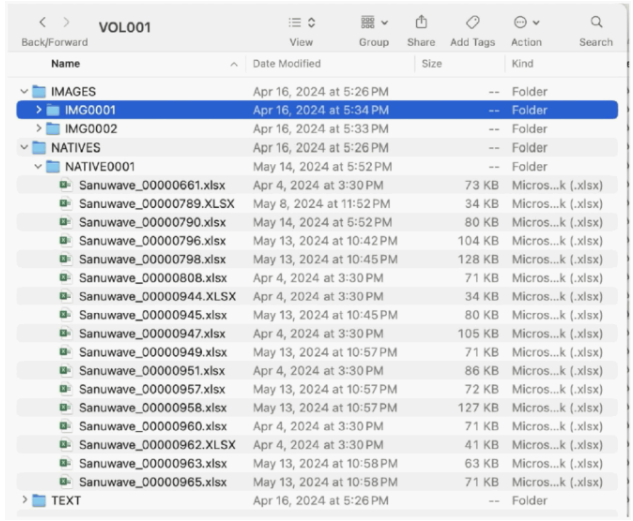Click the Share icon

pos(421,22)
